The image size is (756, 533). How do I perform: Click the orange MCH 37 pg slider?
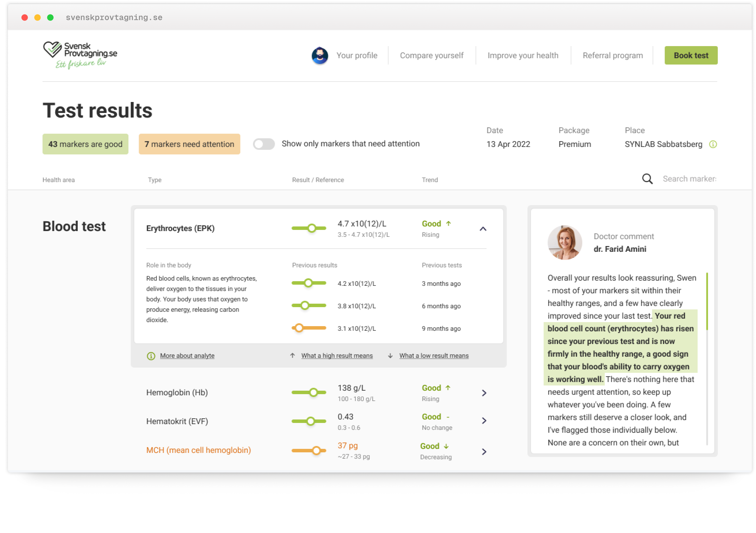(309, 451)
